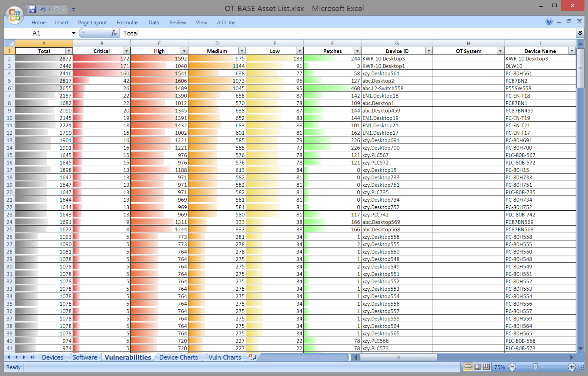The image size is (588, 376).
Task: Go to the previous sheet tab
Action: tap(16, 357)
